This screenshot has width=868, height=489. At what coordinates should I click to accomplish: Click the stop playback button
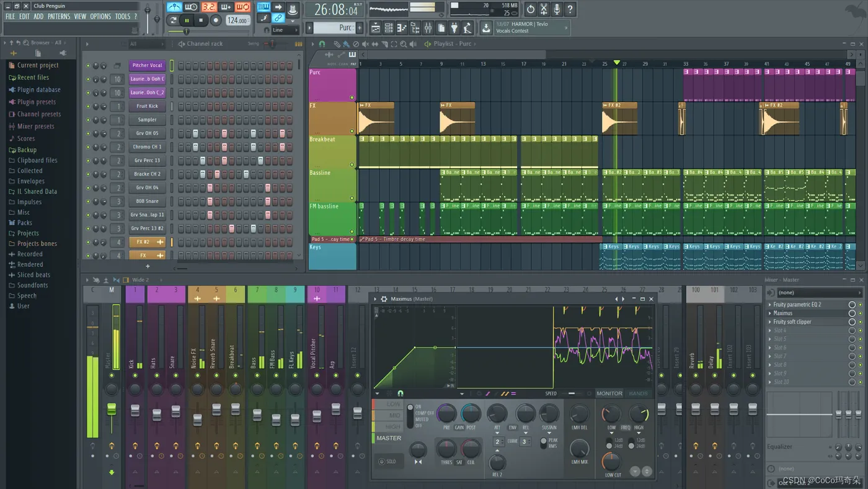pos(201,20)
